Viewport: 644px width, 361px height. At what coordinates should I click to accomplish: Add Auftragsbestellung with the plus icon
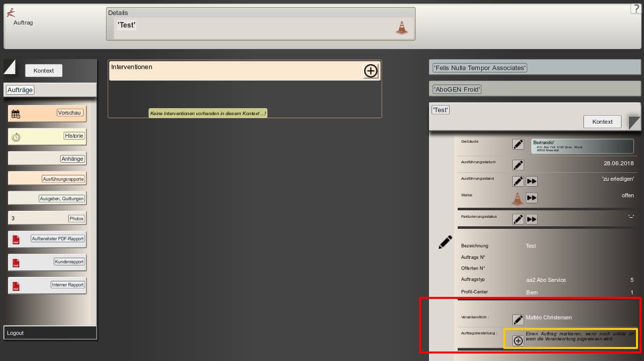point(518,341)
